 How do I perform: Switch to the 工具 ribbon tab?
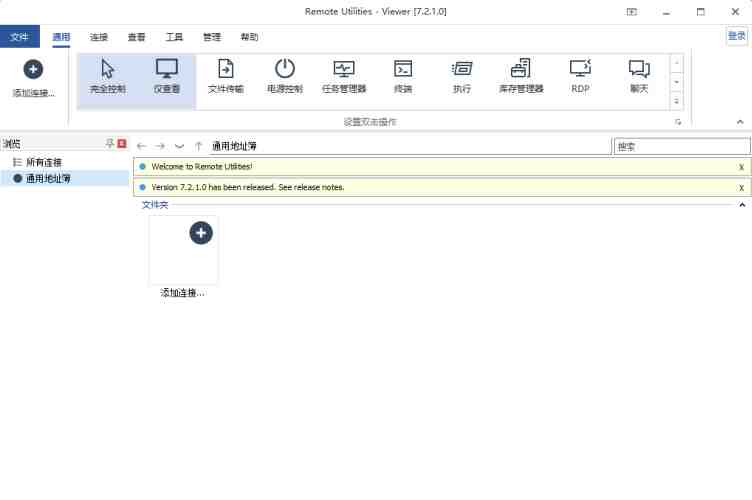(174, 37)
